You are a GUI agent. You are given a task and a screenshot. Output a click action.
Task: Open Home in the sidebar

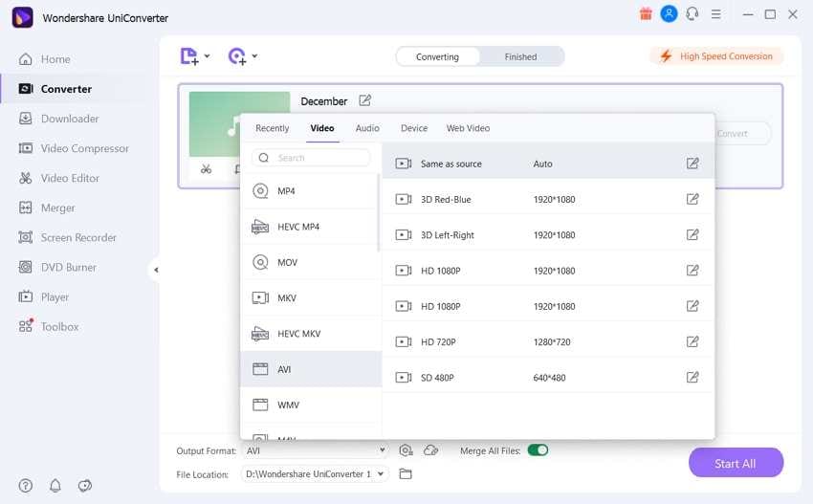tap(55, 59)
